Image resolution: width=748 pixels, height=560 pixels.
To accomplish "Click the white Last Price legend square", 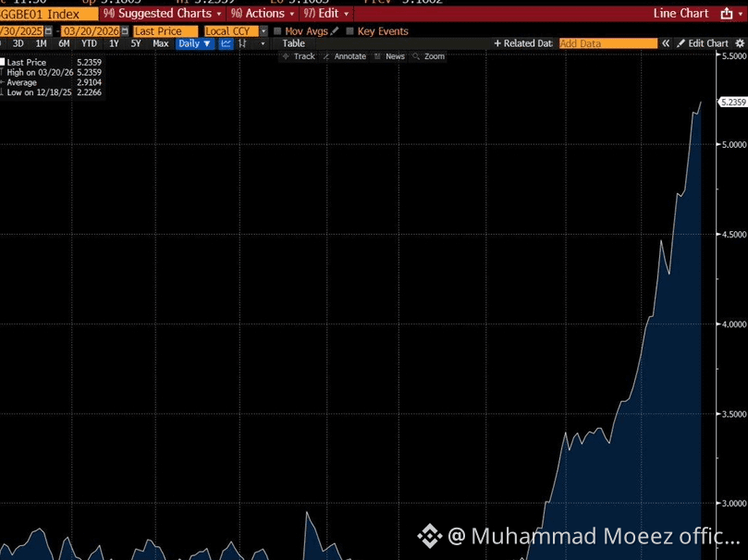I will tap(3, 62).
